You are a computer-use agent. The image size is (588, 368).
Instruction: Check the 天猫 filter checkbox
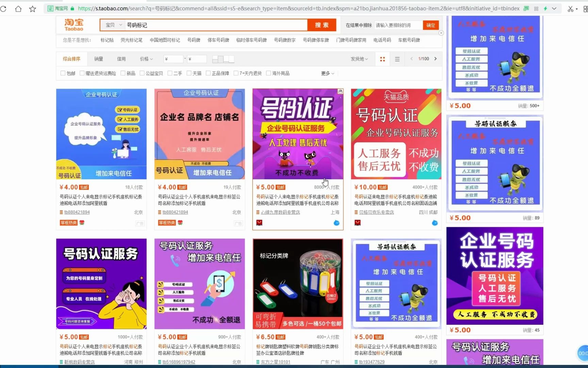point(189,73)
